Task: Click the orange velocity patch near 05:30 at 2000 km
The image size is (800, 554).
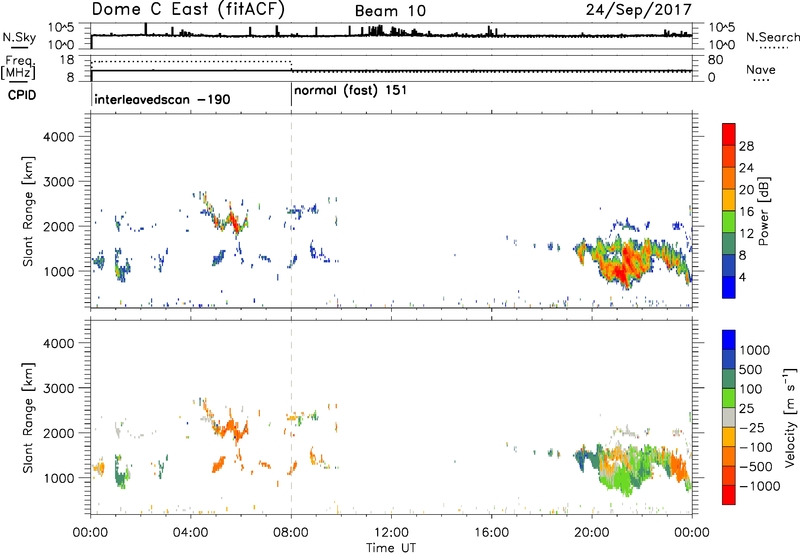Action: pyautogui.click(x=233, y=429)
